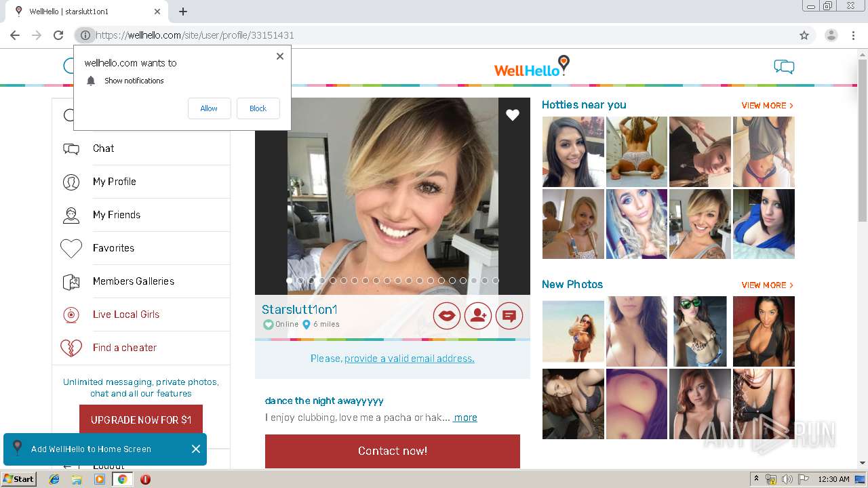
Task: Open the messages icon in site header
Action: coord(784,66)
